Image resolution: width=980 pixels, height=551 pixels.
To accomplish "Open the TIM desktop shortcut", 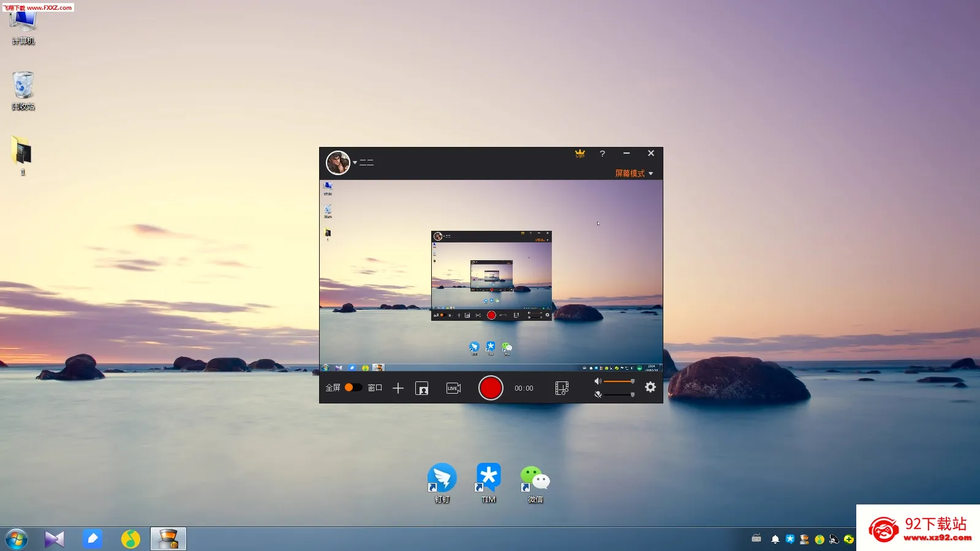I will (488, 483).
